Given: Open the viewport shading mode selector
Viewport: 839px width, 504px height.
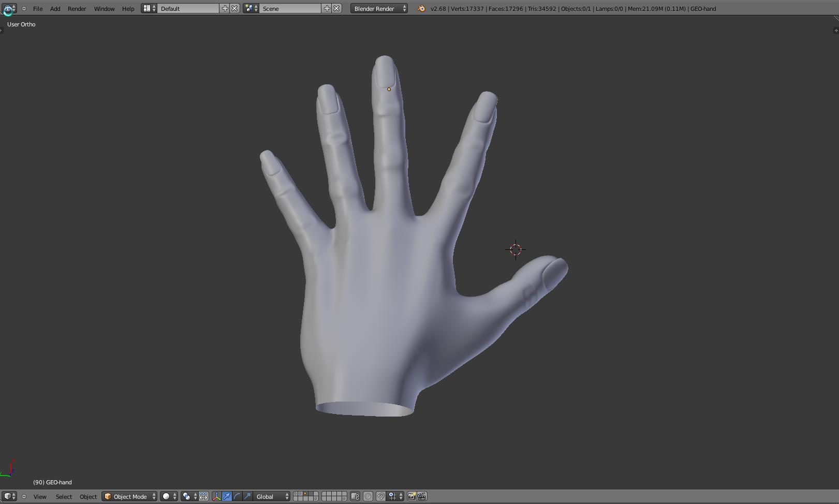Looking at the screenshot, I should tap(169, 497).
